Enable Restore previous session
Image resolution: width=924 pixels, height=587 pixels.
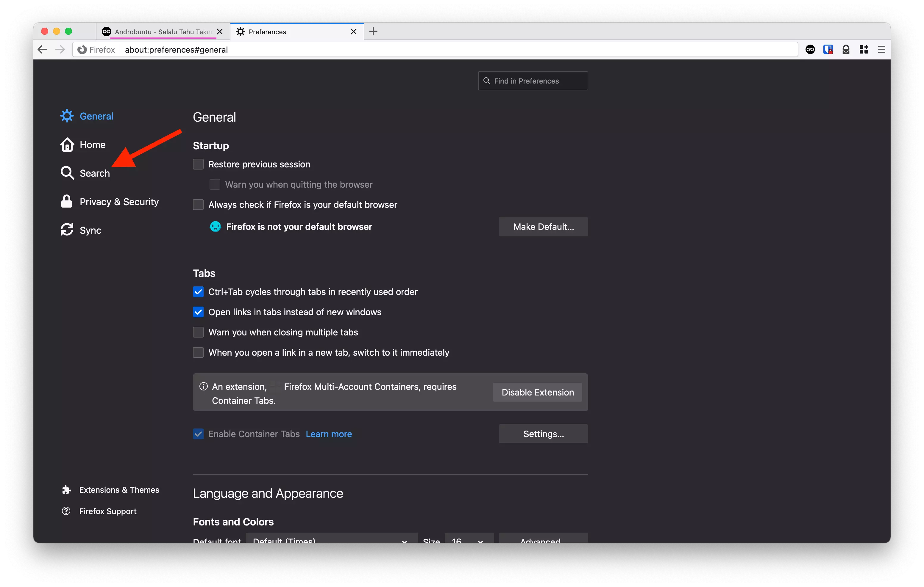[x=198, y=164]
